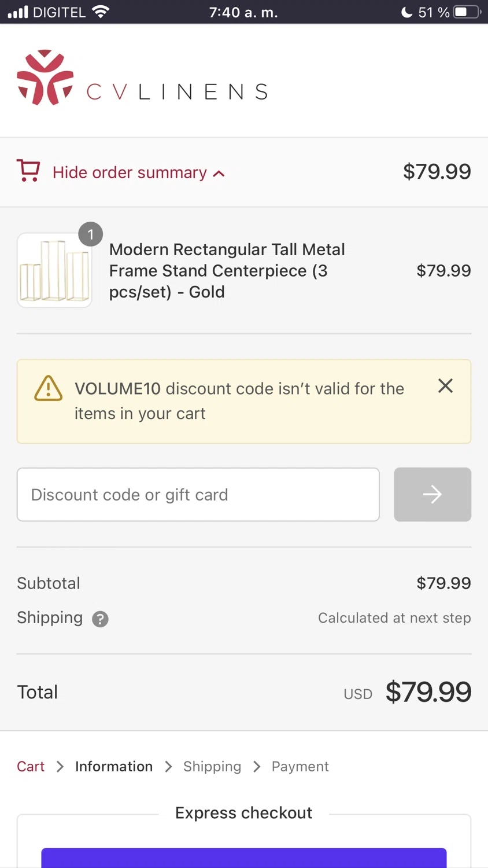Open the metal frame stand product thumbnail
Viewport: 488px width, 868px height.
click(x=54, y=270)
